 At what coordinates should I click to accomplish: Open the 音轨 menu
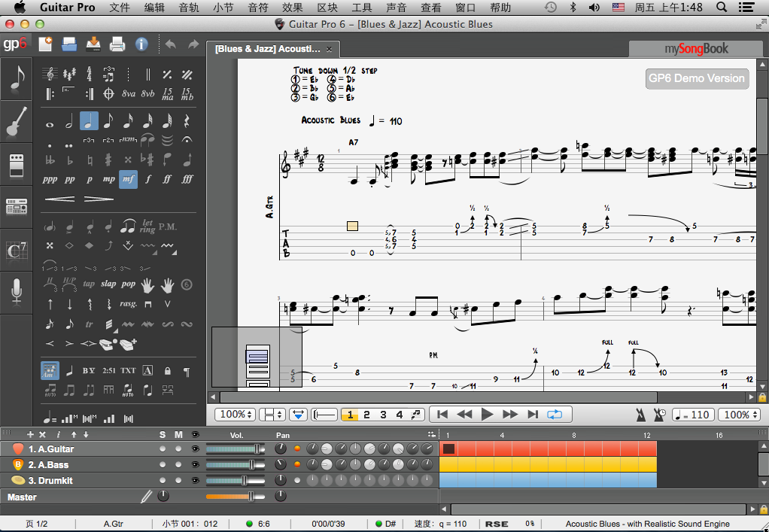[x=189, y=8]
